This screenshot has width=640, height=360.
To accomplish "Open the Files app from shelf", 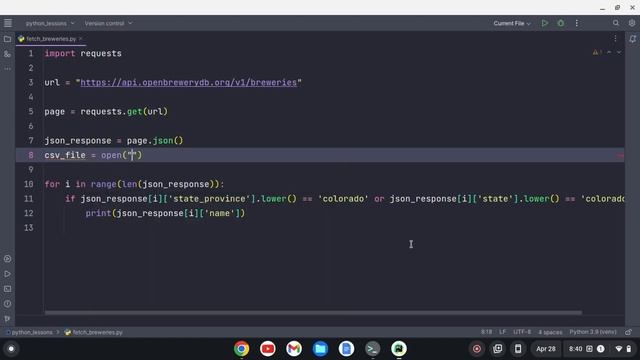I will (320, 349).
